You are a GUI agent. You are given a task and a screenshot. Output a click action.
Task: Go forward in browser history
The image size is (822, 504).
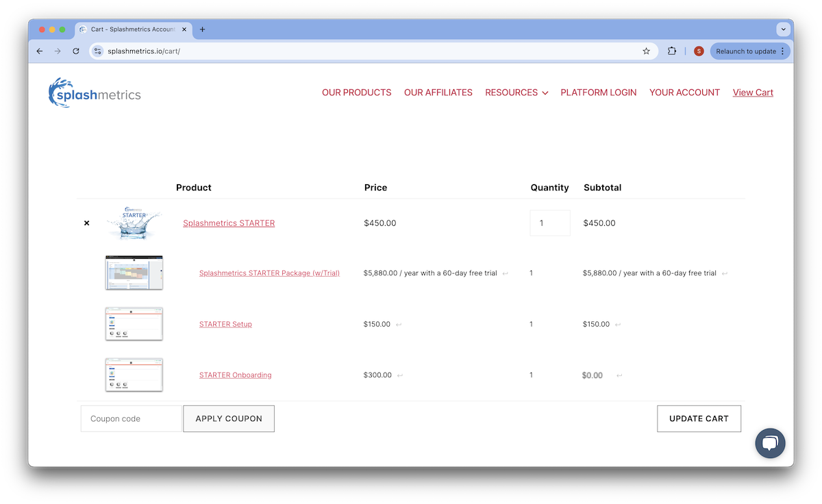(x=58, y=51)
